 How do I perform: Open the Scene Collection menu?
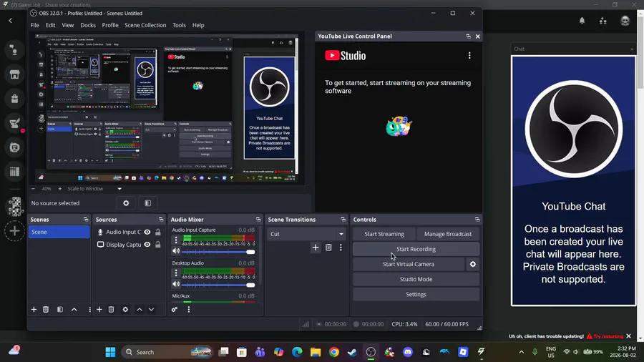point(145,25)
